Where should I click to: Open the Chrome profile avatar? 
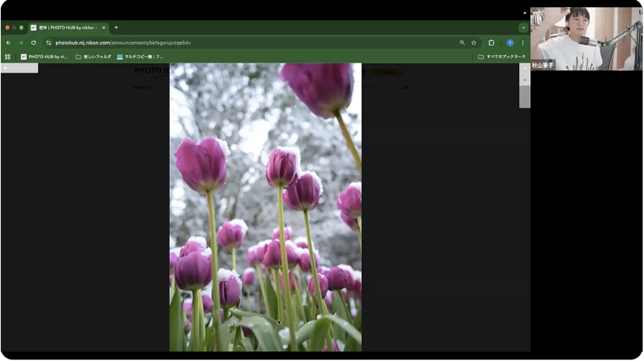pyautogui.click(x=510, y=43)
